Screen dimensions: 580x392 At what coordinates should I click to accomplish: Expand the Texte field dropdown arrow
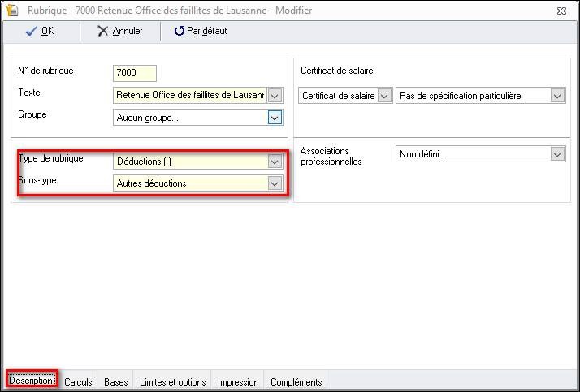tap(275, 96)
